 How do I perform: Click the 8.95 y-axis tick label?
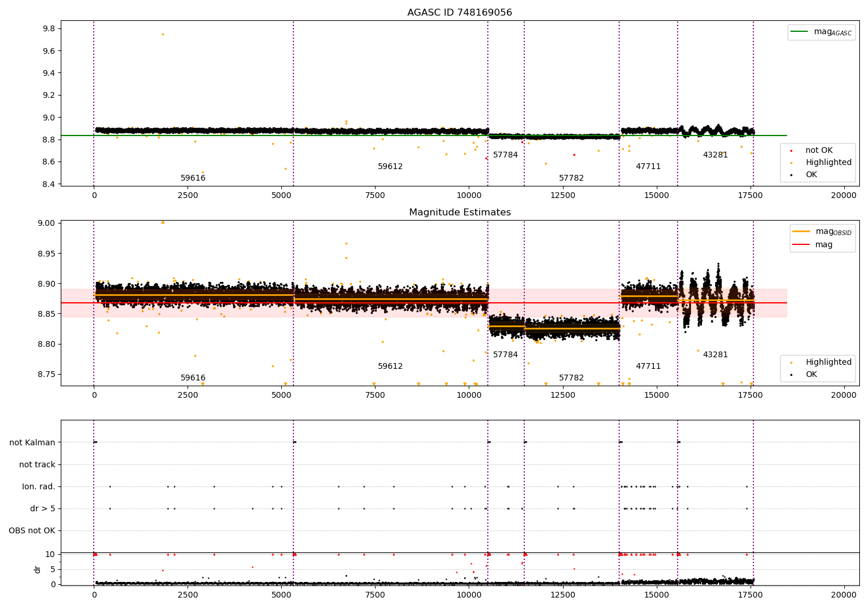(47, 254)
